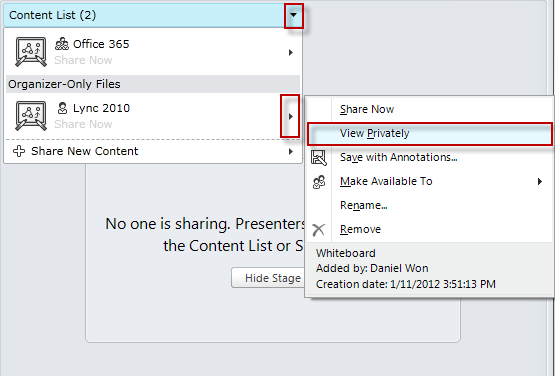Viewport: 555px width, 376px height.
Task: Click the Creation date text line
Action: pyautogui.click(x=406, y=284)
